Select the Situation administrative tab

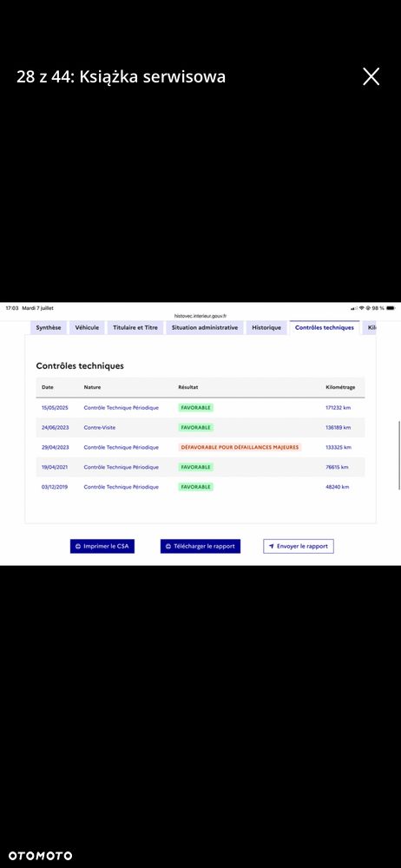pyautogui.click(x=204, y=328)
